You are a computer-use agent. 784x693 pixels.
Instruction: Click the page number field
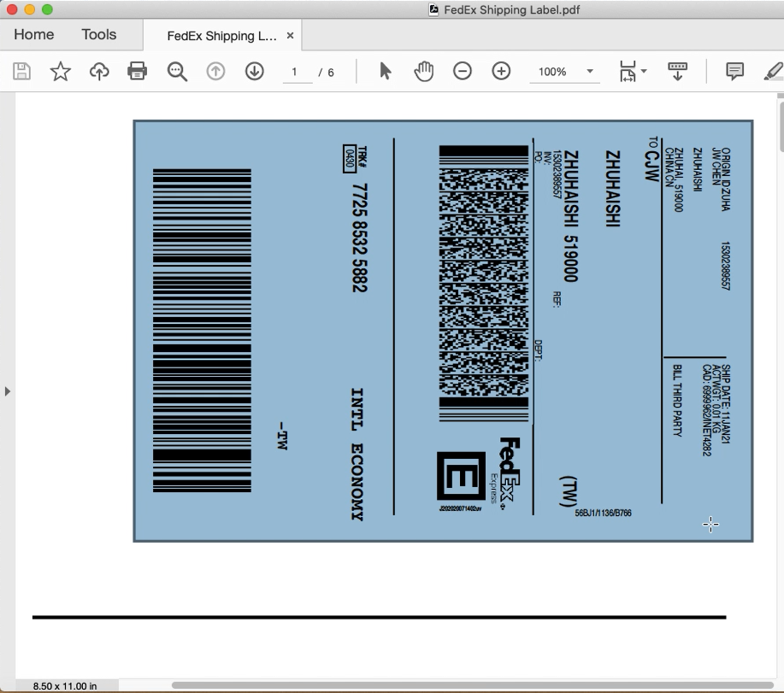coord(297,72)
